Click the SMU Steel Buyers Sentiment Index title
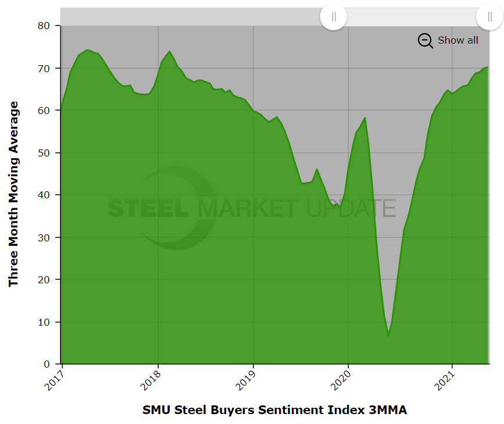Viewport: 504px width, 424px height. coord(274,410)
